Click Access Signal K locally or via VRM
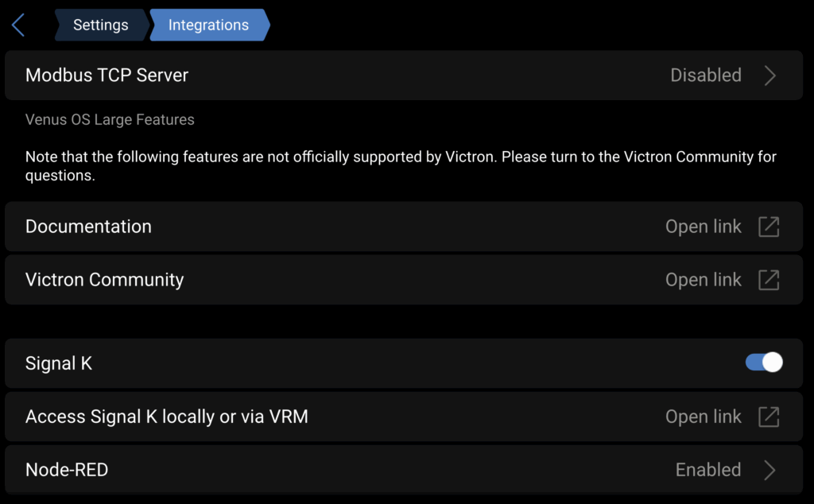The image size is (814, 504). coord(166,417)
